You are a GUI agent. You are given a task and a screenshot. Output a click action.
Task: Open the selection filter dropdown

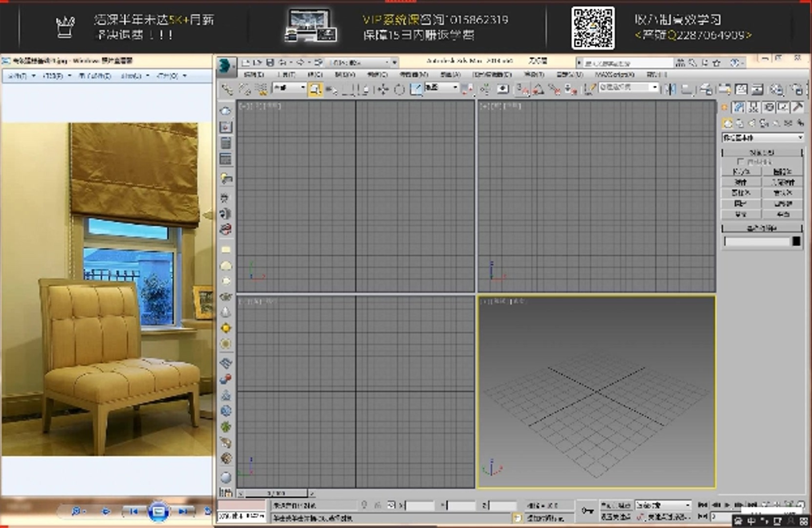pos(290,88)
